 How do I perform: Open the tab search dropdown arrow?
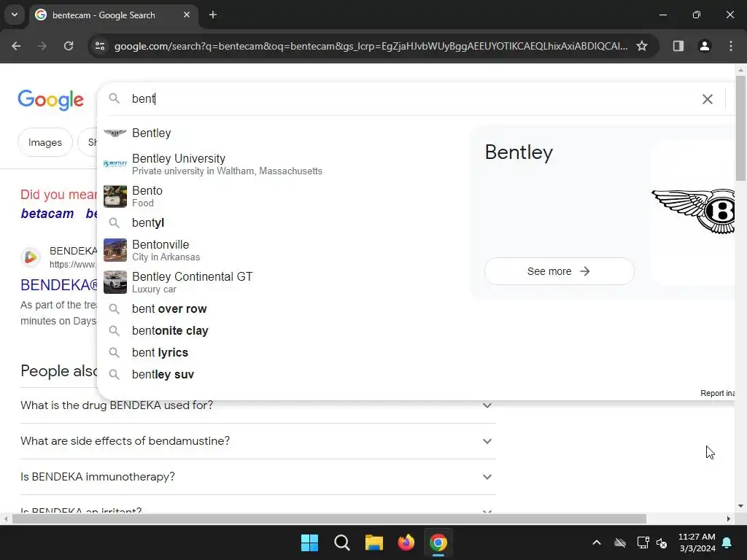[15, 15]
